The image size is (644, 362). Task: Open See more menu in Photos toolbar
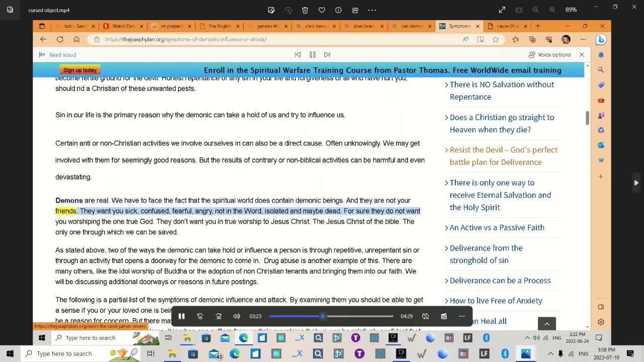[x=372, y=10]
